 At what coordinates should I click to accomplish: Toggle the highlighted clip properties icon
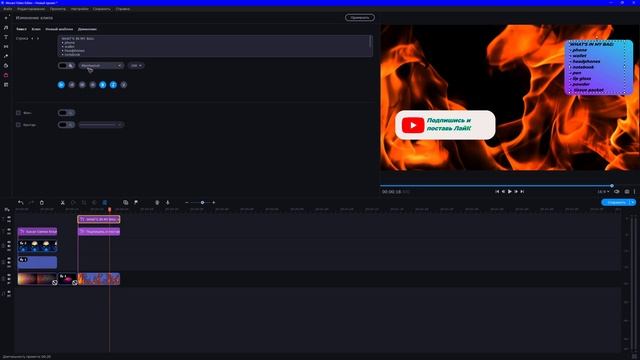point(104,202)
